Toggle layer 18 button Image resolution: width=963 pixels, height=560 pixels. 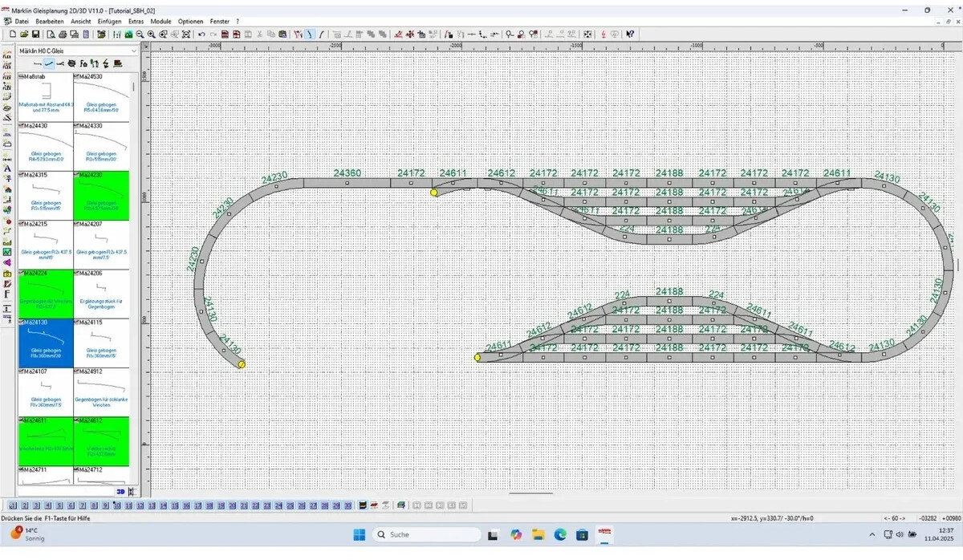coord(209,505)
